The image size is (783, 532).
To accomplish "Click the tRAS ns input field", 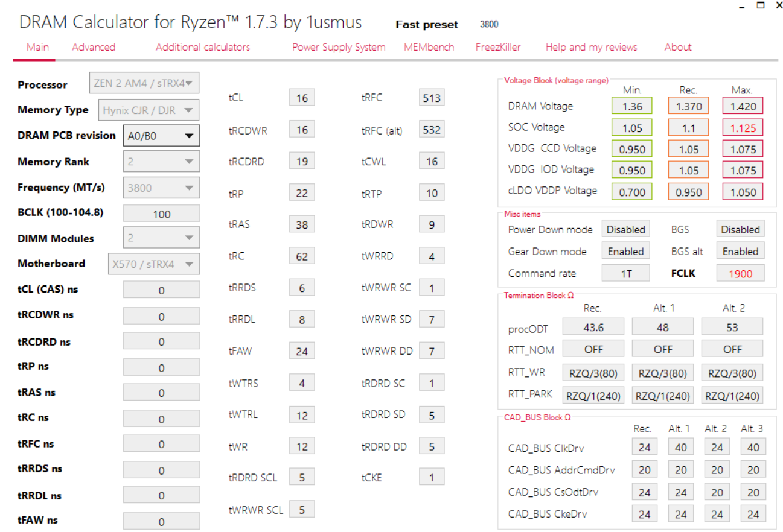I will pos(161,393).
